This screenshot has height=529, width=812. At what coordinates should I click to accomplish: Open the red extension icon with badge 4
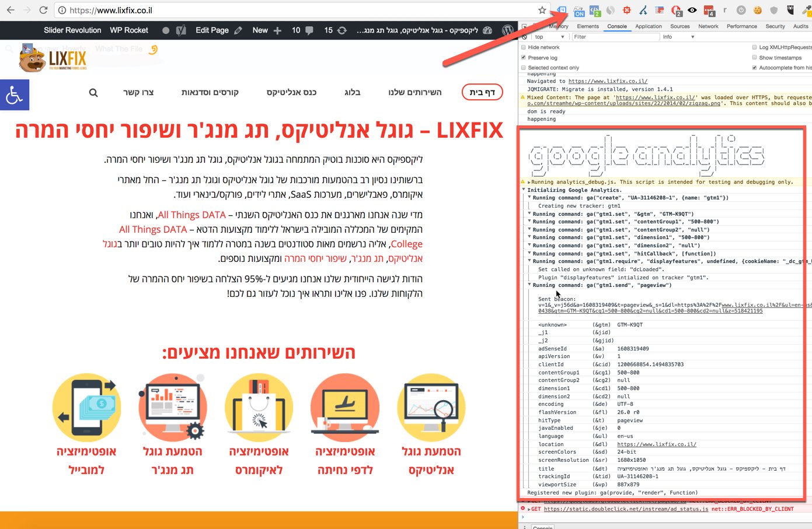[709, 10]
